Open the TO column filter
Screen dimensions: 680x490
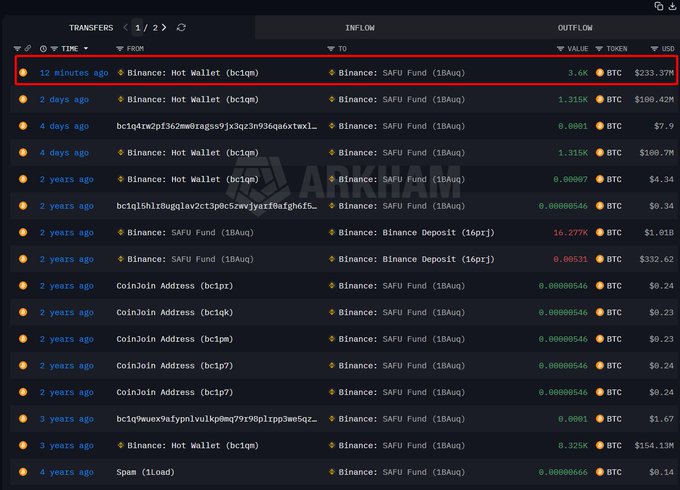coord(331,48)
